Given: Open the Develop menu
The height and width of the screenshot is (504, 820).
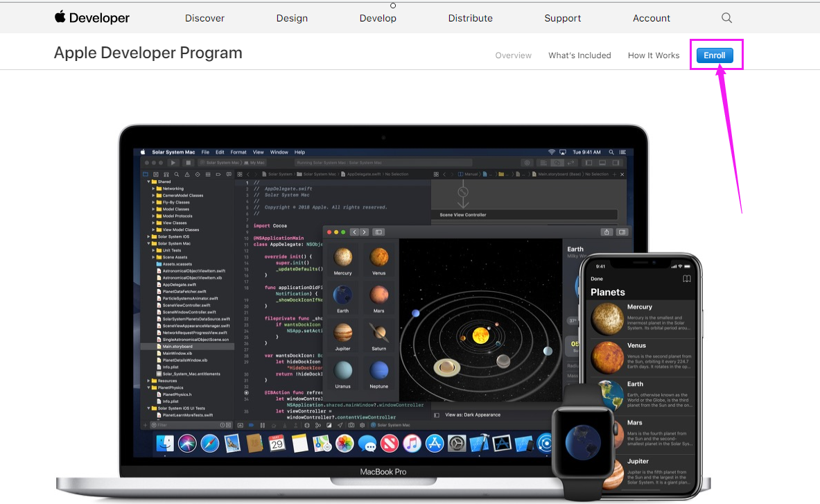Looking at the screenshot, I should (378, 18).
